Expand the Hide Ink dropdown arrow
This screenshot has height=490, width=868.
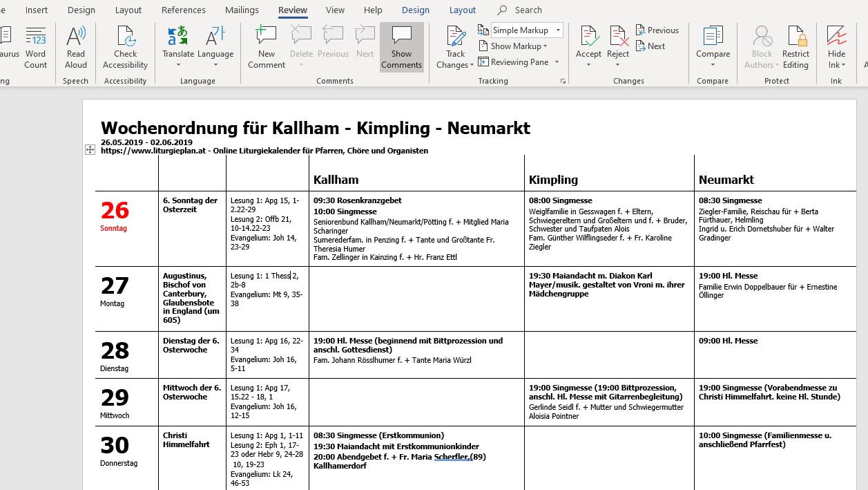point(844,65)
